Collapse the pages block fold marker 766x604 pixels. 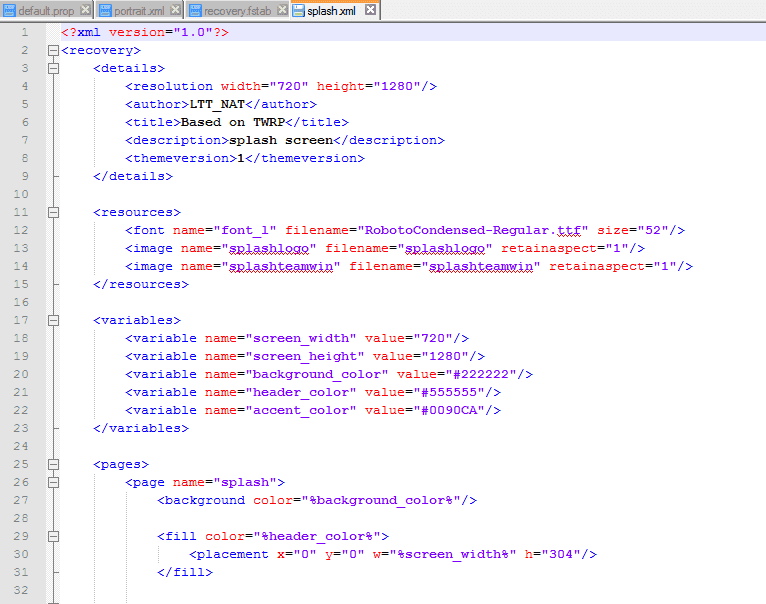pyautogui.click(x=53, y=465)
